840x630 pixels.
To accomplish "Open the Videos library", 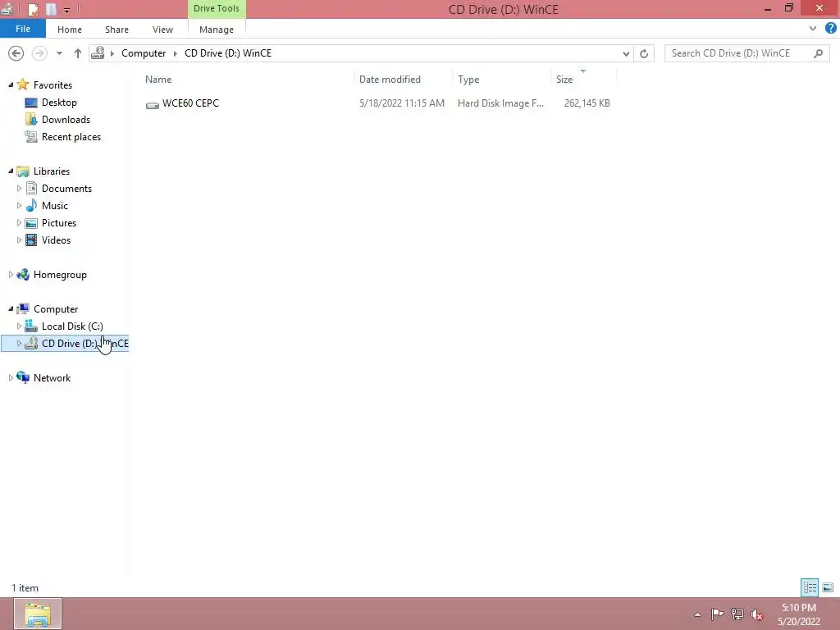I will click(56, 240).
